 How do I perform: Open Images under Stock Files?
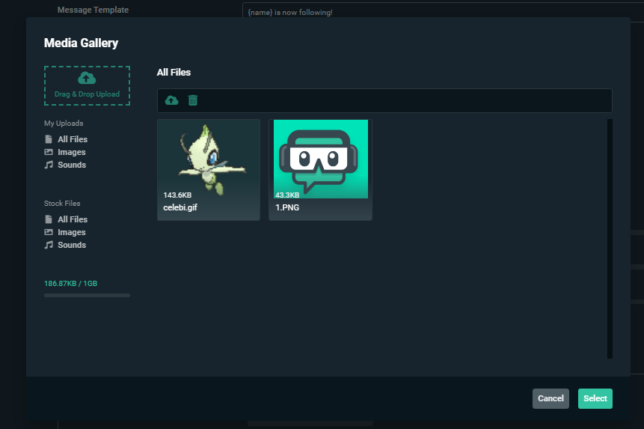click(71, 232)
